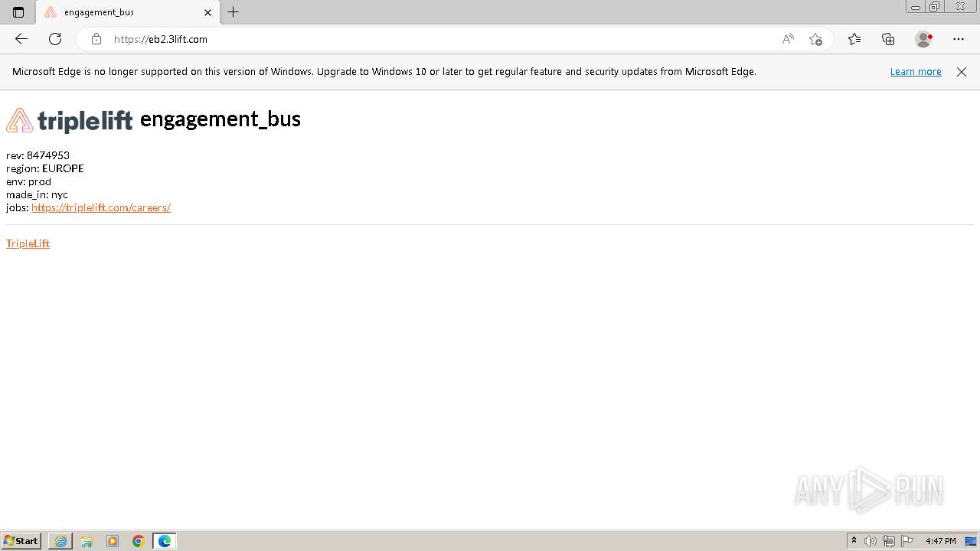Select the 'rev: 8474953' text
Screen dimensions: 980x551
pyautogui.click(x=38, y=155)
